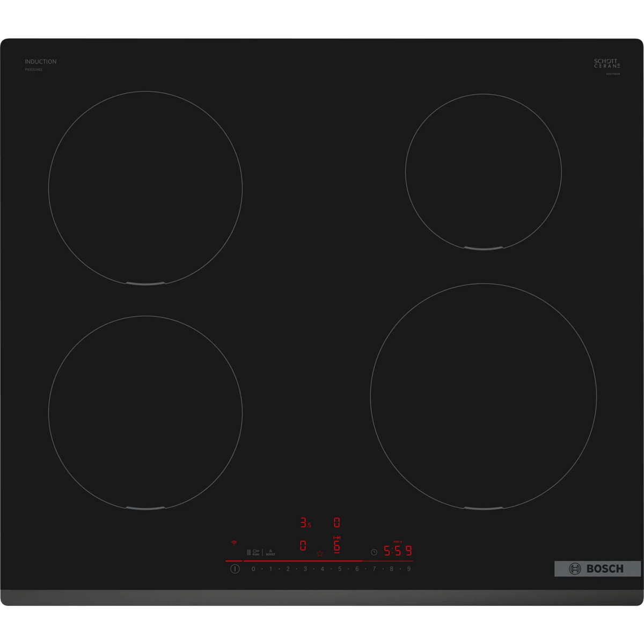Set power level 3 on slider
Image resolution: width=644 pixels, height=644 pixels.
[x=305, y=569]
